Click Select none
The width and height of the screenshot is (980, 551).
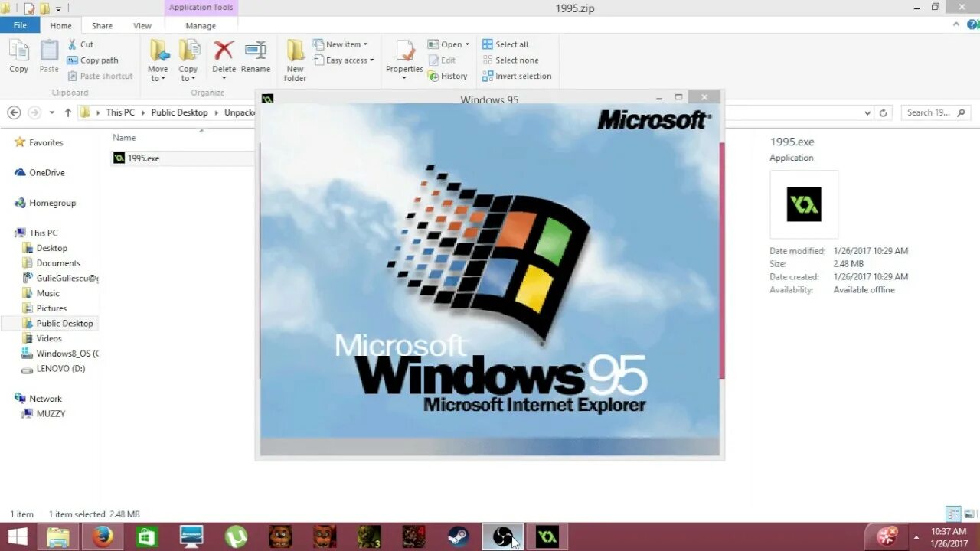(510, 60)
